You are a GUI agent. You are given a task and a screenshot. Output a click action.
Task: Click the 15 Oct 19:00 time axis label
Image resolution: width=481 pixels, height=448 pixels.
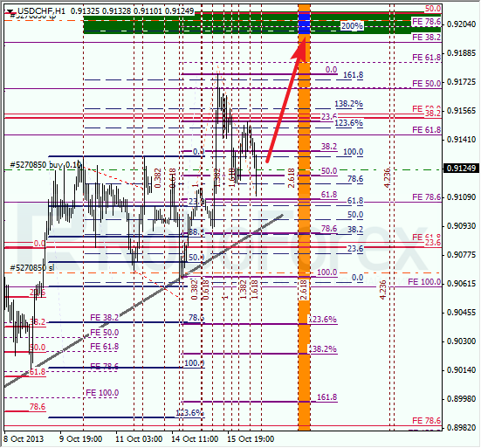click(x=251, y=439)
